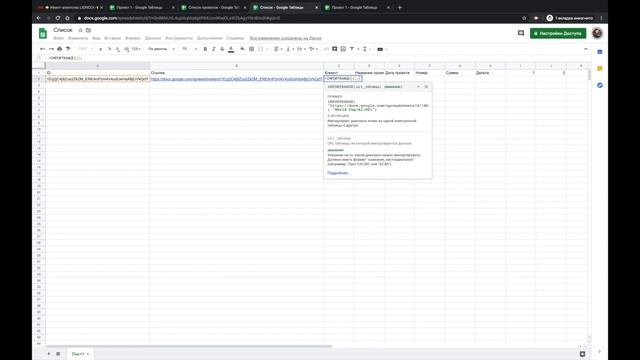The image size is (640, 360).
Task: Open Calendar in the side panel
Action: tap(600, 52)
